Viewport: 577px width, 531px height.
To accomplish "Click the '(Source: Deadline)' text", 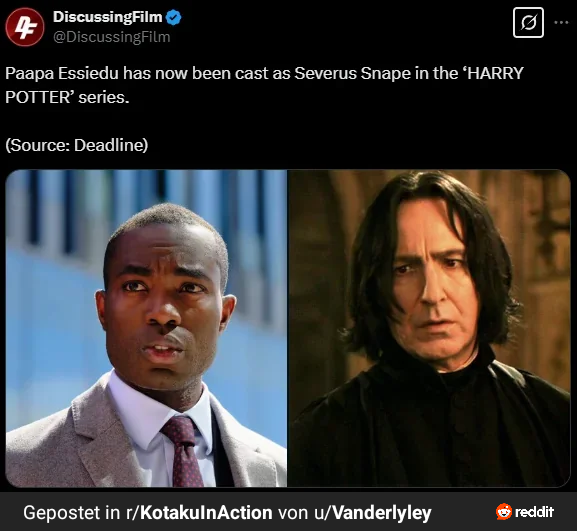I will (77, 145).
